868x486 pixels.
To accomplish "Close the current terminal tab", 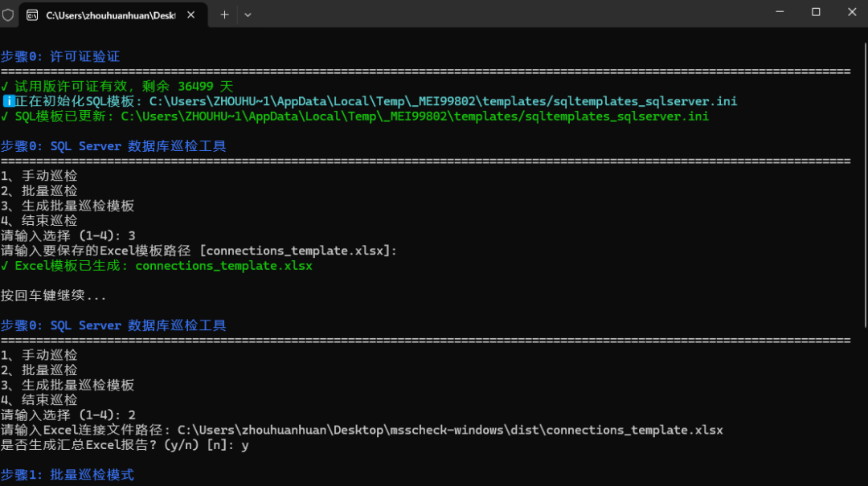I will (x=191, y=15).
